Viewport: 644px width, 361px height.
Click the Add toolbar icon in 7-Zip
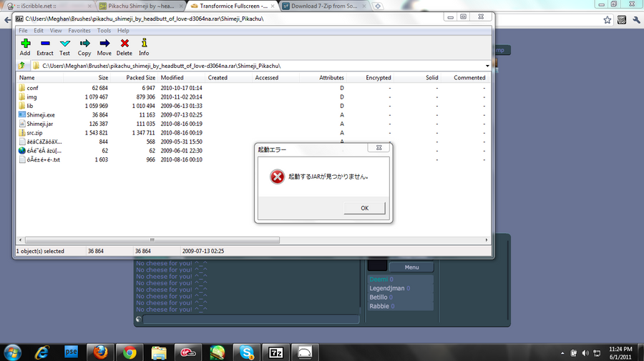pyautogui.click(x=26, y=44)
